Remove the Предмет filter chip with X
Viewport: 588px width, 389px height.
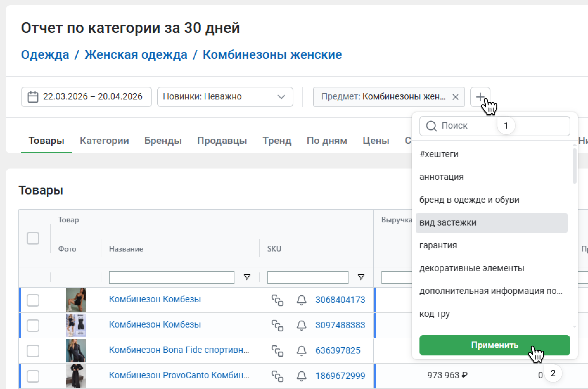pos(455,97)
